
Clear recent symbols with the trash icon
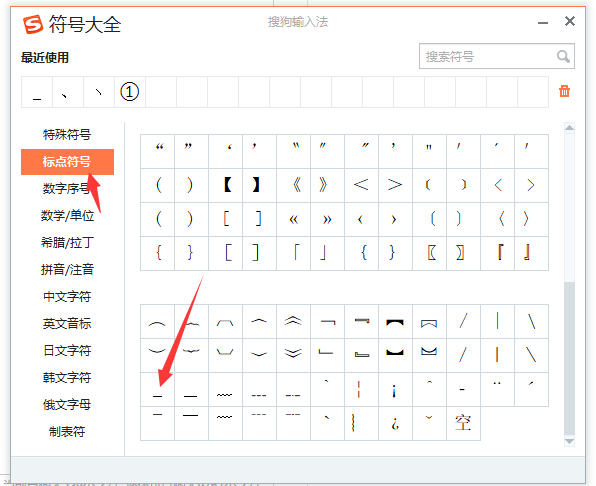tap(564, 92)
